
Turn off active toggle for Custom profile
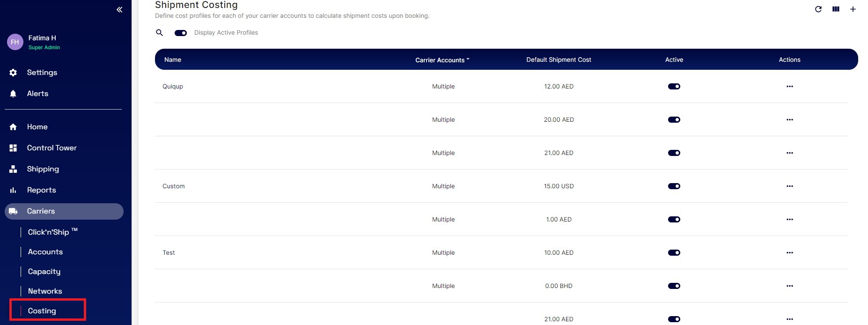pyautogui.click(x=674, y=186)
